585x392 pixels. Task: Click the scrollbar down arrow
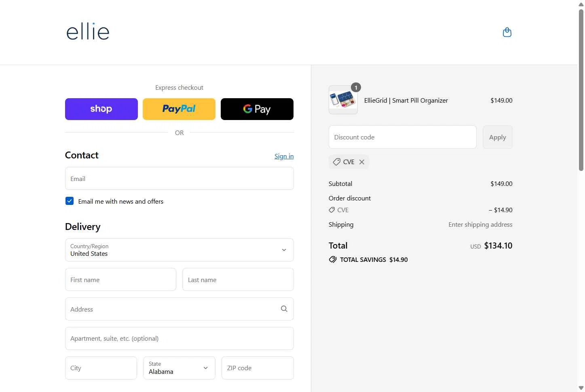[581, 388]
